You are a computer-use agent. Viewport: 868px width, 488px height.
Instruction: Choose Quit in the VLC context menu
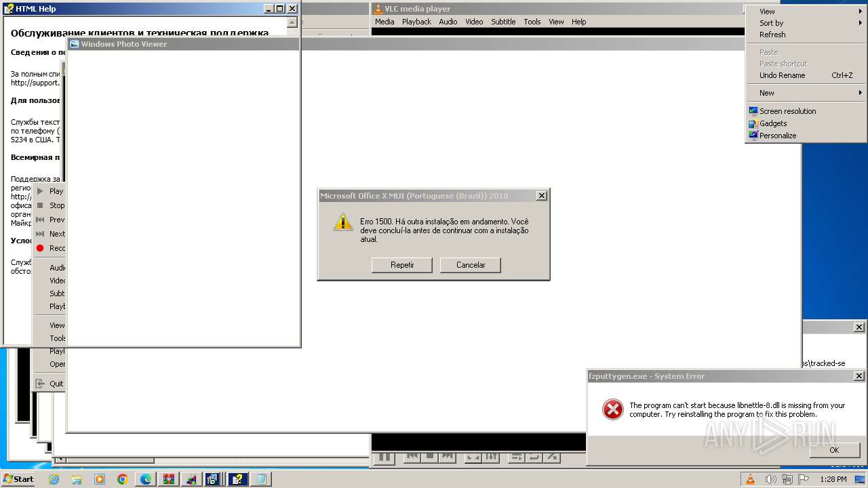[x=50, y=384]
